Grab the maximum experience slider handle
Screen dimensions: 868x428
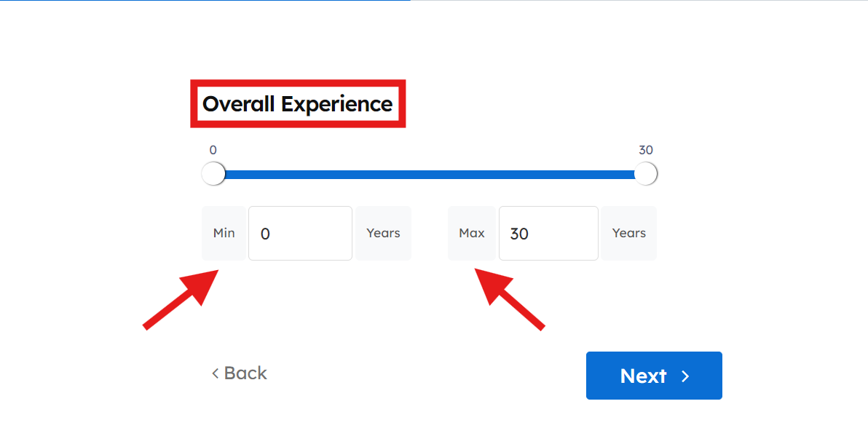pyautogui.click(x=646, y=175)
